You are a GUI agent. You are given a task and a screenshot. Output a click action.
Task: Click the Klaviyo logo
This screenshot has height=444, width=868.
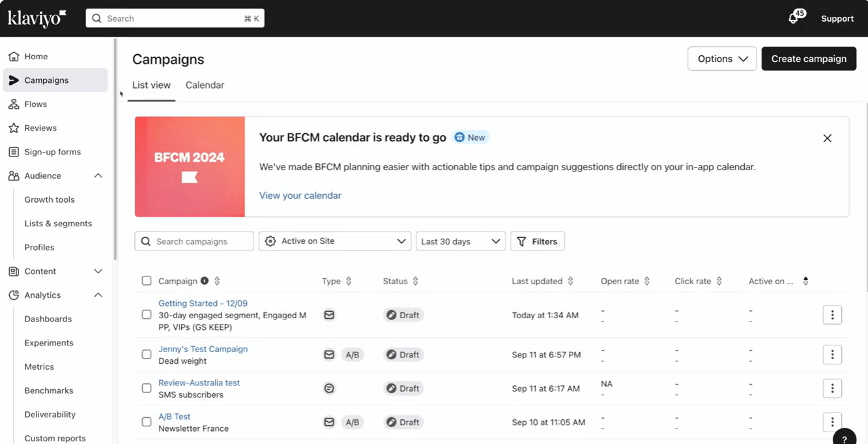37,18
